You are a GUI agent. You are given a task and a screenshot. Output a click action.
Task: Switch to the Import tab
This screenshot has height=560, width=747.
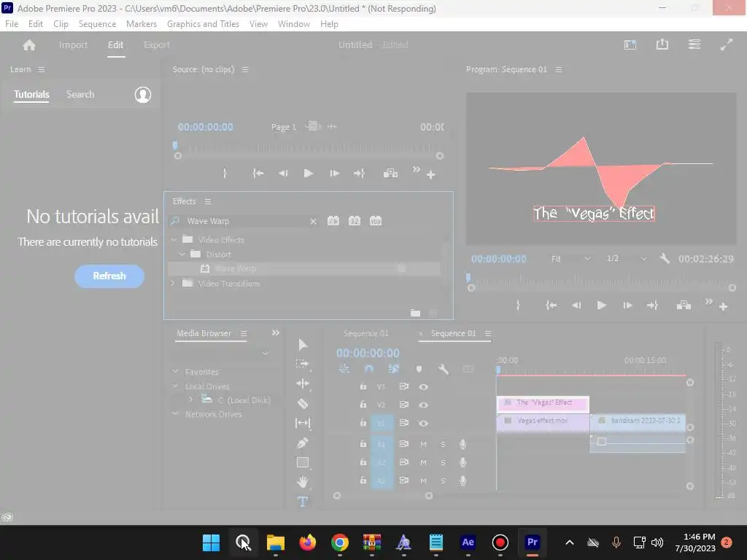coord(74,44)
